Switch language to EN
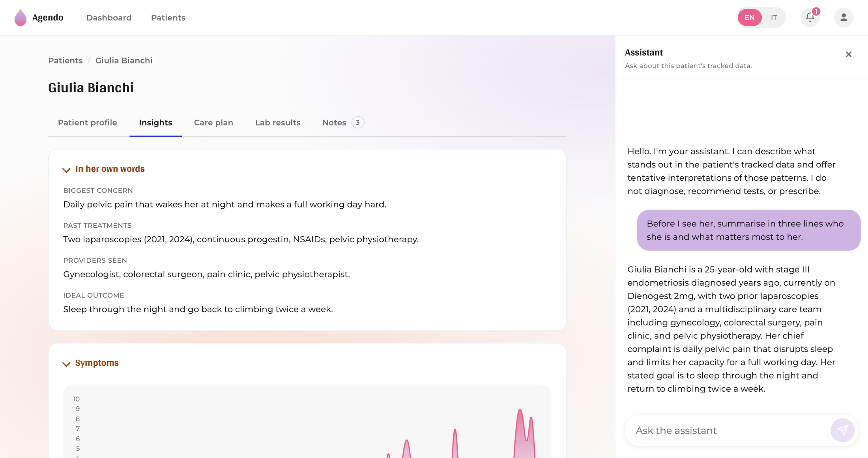This screenshot has width=868, height=458. 750,17
